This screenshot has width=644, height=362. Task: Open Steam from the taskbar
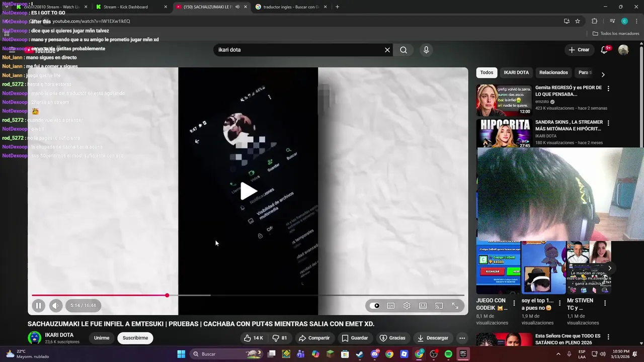point(359,354)
